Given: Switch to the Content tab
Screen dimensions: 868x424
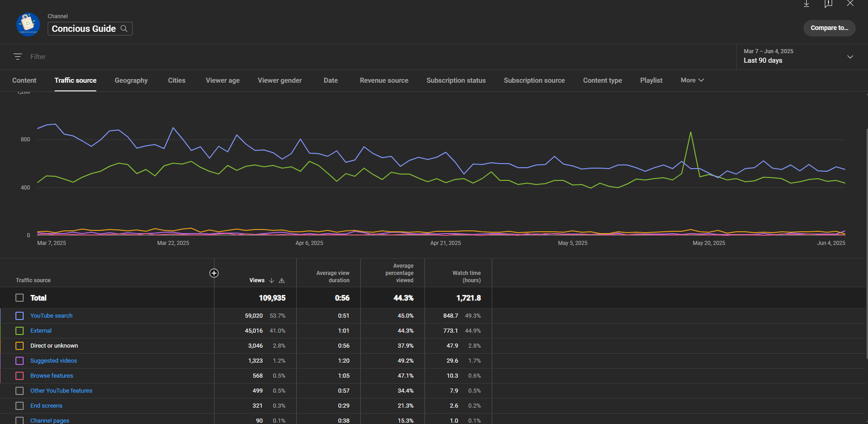Looking at the screenshot, I should pyautogui.click(x=24, y=80).
